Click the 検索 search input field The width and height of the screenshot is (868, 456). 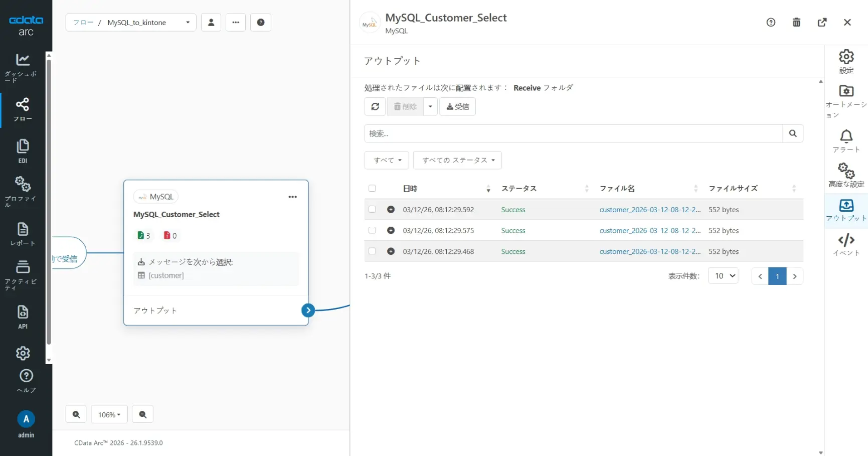click(x=573, y=133)
